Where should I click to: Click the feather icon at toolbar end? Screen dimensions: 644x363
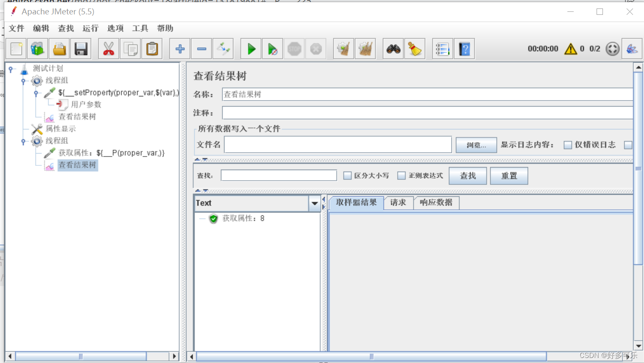632,49
